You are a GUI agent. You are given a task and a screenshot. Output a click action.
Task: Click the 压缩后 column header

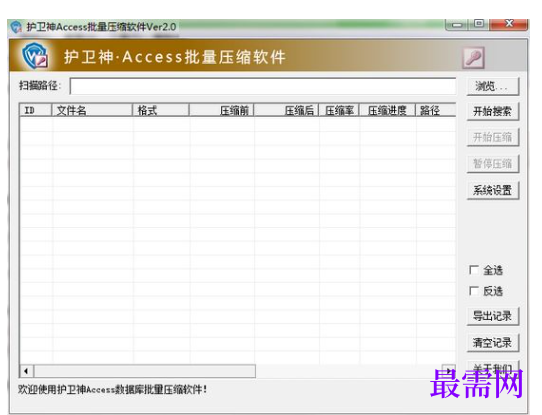286,110
